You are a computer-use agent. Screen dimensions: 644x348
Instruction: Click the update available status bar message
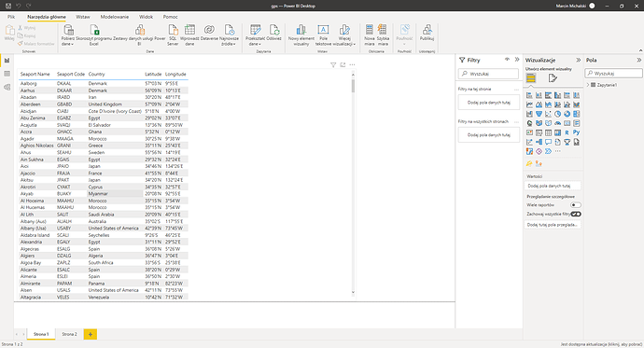(601, 344)
